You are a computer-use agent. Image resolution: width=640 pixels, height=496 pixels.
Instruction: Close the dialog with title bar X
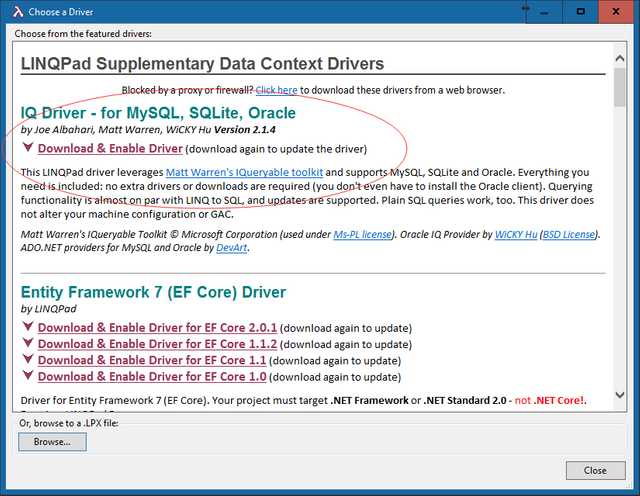point(616,12)
